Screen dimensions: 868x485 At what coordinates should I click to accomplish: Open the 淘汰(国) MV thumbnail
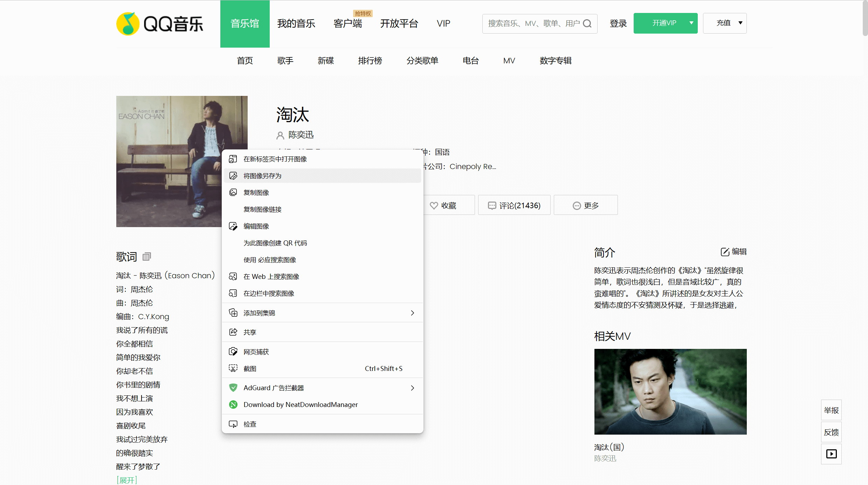(x=670, y=392)
